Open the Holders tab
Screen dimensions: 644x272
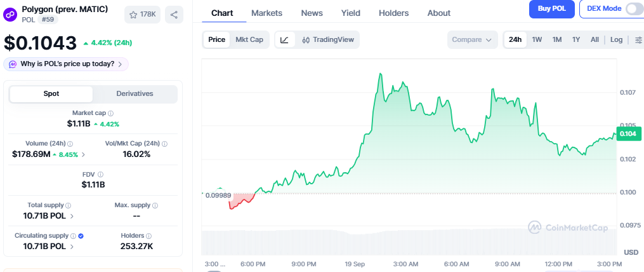(393, 13)
